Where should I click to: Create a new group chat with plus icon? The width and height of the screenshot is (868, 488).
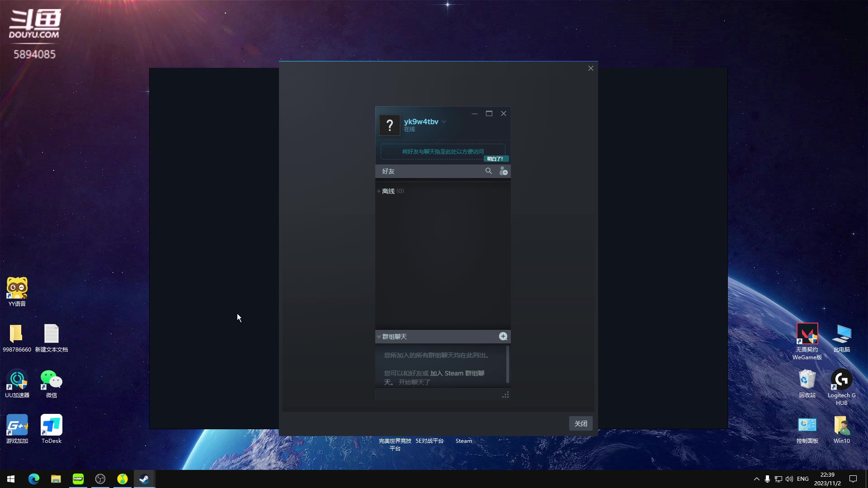coord(503,336)
